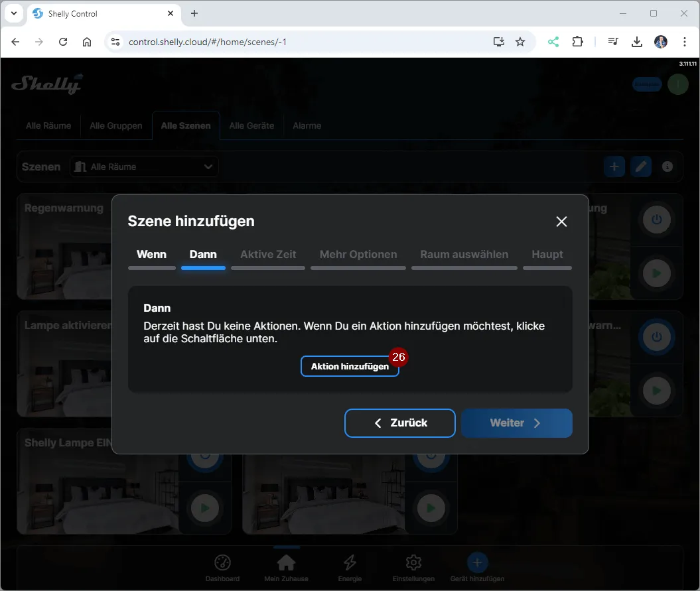The width and height of the screenshot is (700, 591).
Task: Expand the Alle Räume dropdown
Action: pos(144,166)
